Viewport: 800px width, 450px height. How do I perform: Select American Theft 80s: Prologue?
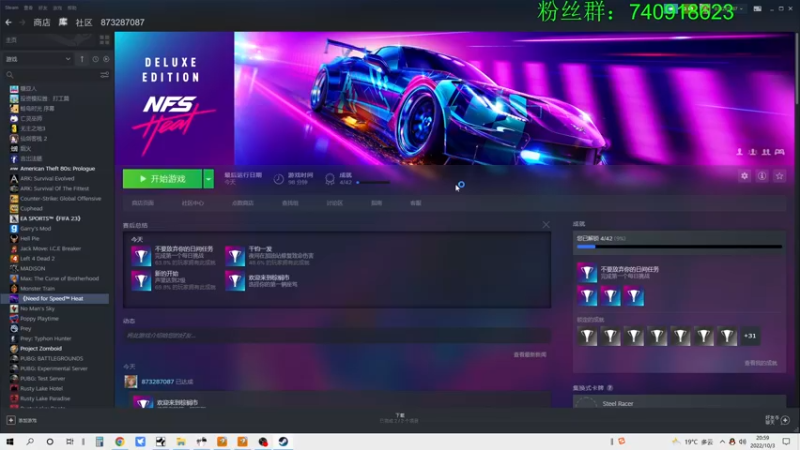pyautogui.click(x=57, y=168)
